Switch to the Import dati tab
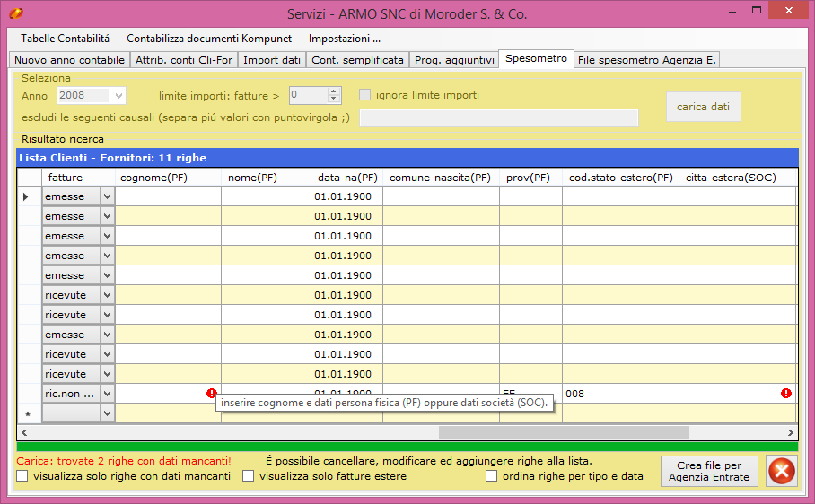Image resolution: width=815 pixels, height=504 pixels. click(272, 60)
